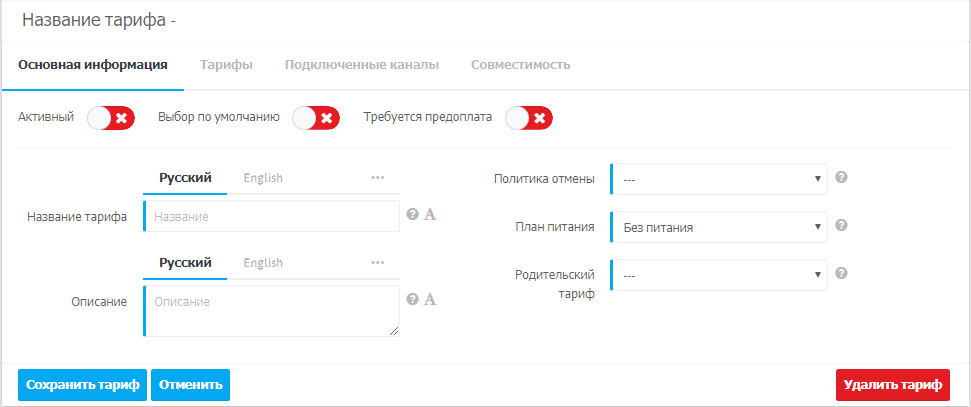Click the Описание textarea resize handle

coord(394,331)
